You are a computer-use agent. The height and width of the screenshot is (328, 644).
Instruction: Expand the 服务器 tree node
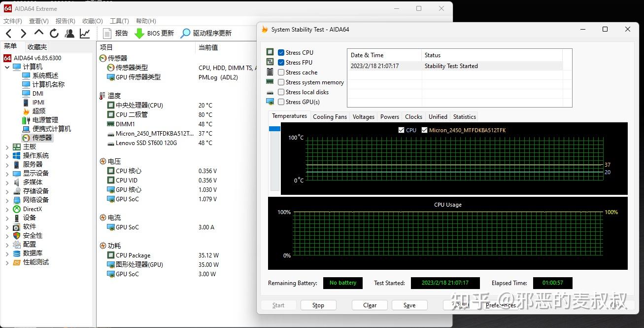(x=7, y=164)
